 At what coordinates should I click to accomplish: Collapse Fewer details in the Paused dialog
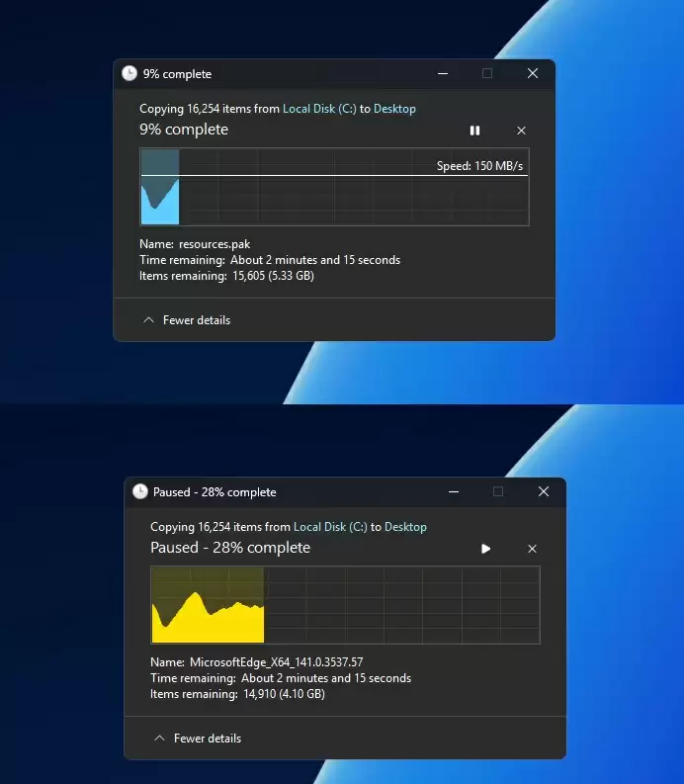pyautogui.click(x=198, y=739)
